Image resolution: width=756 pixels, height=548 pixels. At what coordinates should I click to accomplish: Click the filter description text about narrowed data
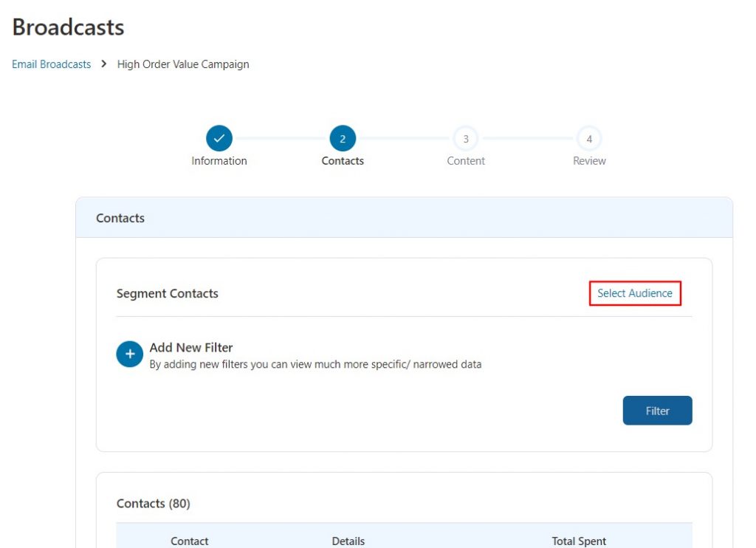click(315, 364)
